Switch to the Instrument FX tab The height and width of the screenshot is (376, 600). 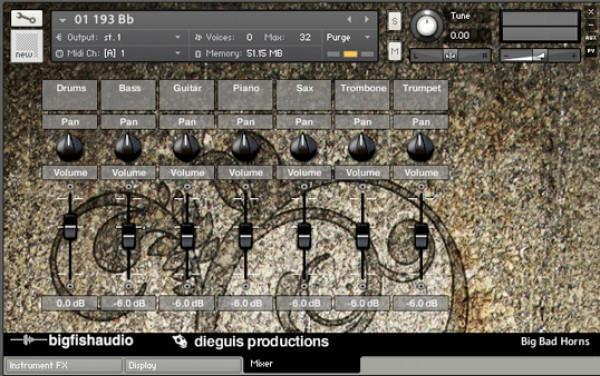[x=64, y=365]
